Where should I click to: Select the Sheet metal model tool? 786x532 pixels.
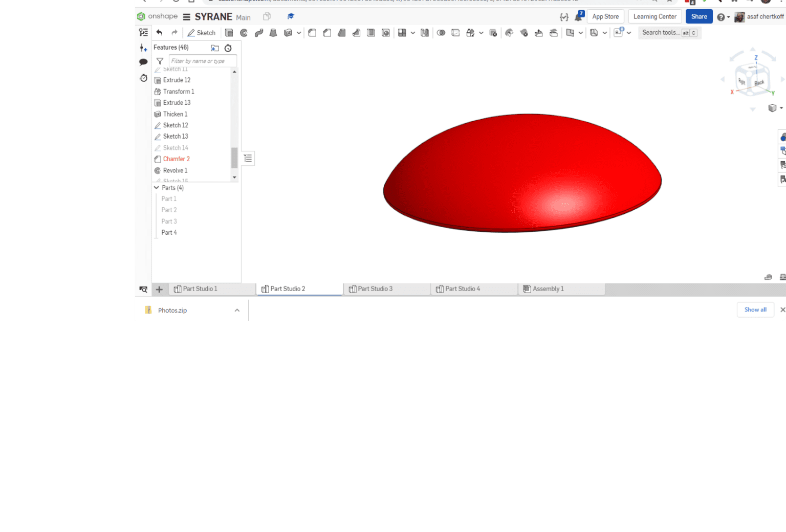(594, 33)
